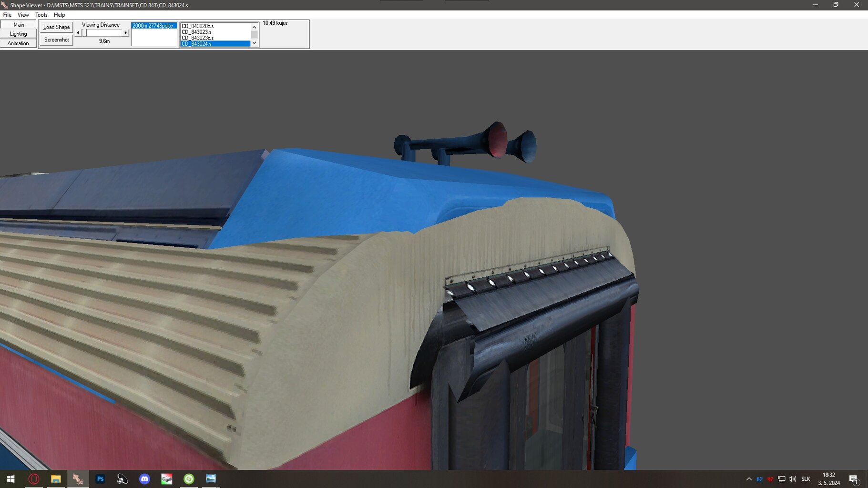Increase viewing distance with right arrow
Viewport: 868px width, 488px height.
tap(125, 33)
